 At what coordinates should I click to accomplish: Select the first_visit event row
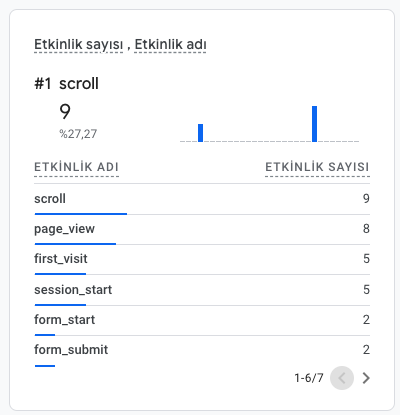(x=202, y=259)
